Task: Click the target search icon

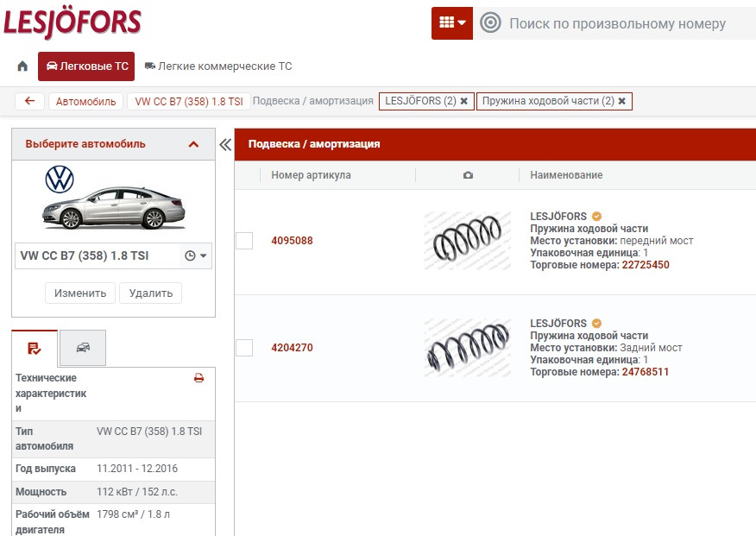Action: click(490, 23)
